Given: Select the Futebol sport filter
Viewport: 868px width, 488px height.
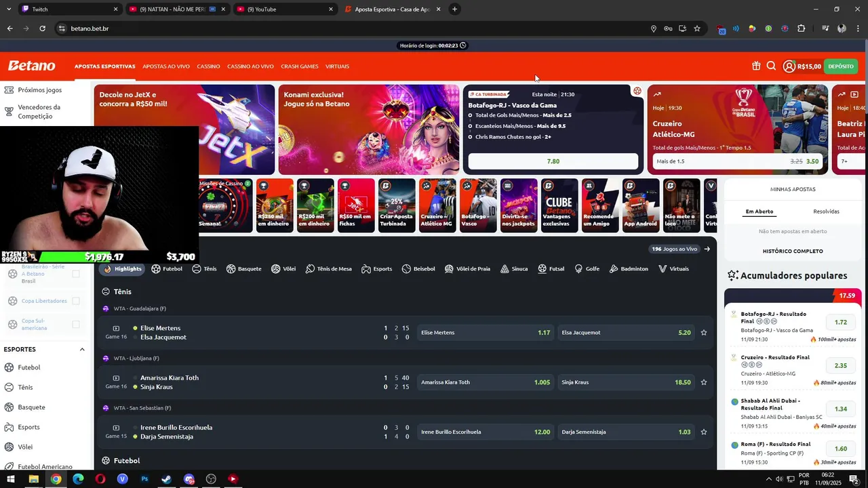Looking at the screenshot, I should pos(167,269).
